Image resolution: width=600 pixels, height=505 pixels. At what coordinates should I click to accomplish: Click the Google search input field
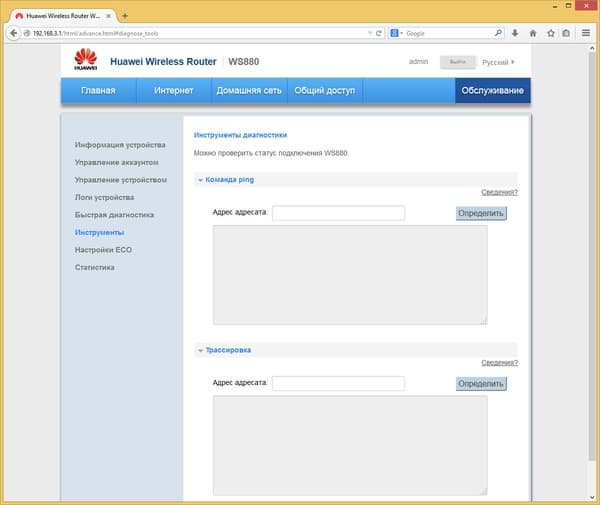pos(449,33)
